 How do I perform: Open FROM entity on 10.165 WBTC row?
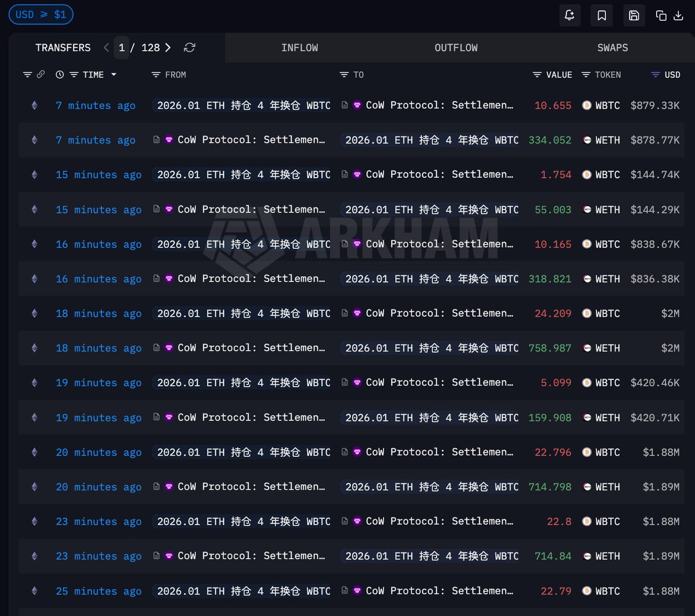coord(242,244)
